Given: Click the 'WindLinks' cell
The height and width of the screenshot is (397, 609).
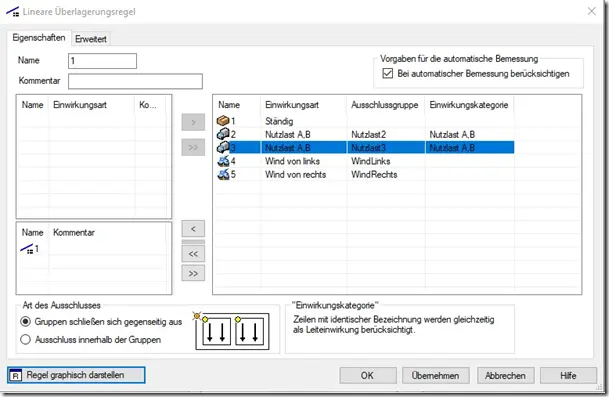Looking at the screenshot, I should coord(371,161).
